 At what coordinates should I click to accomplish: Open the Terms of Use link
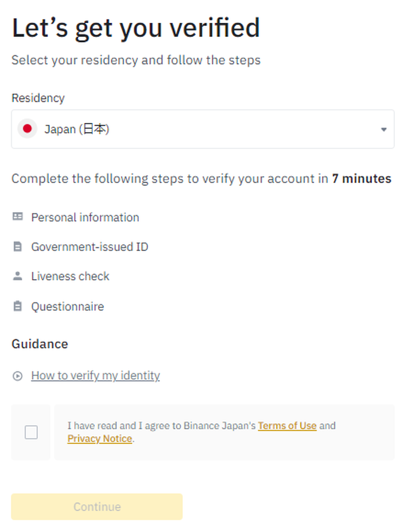(x=287, y=426)
